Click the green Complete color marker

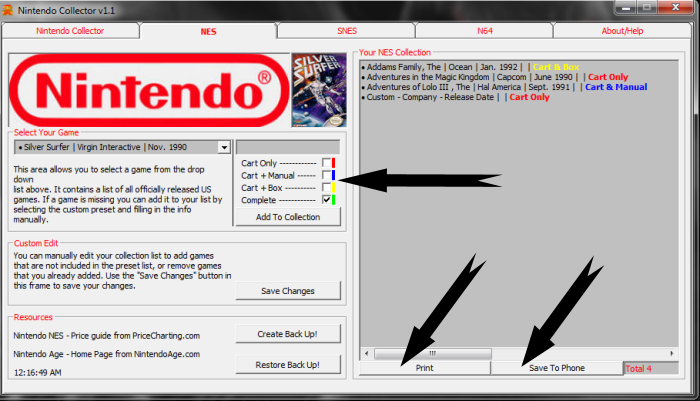click(x=333, y=200)
